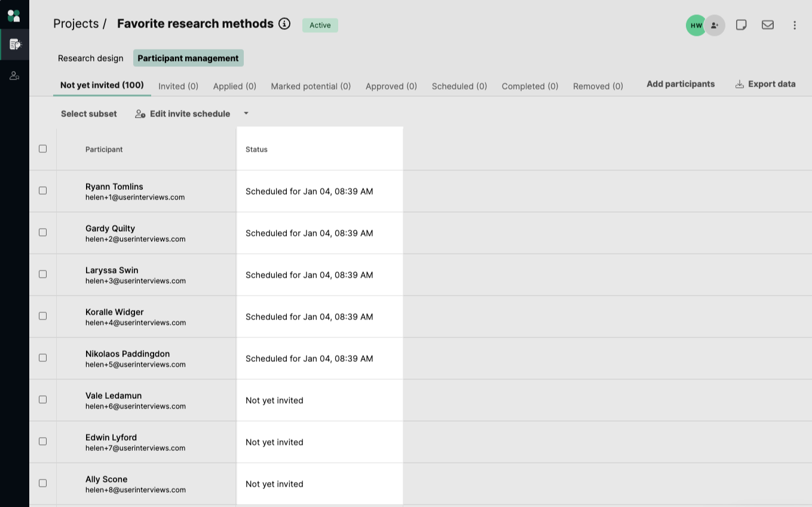Image resolution: width=812 pixels, height=507 pixels.
Task: Click email helen+1@userinterviews.com
Action: [135, 197]
